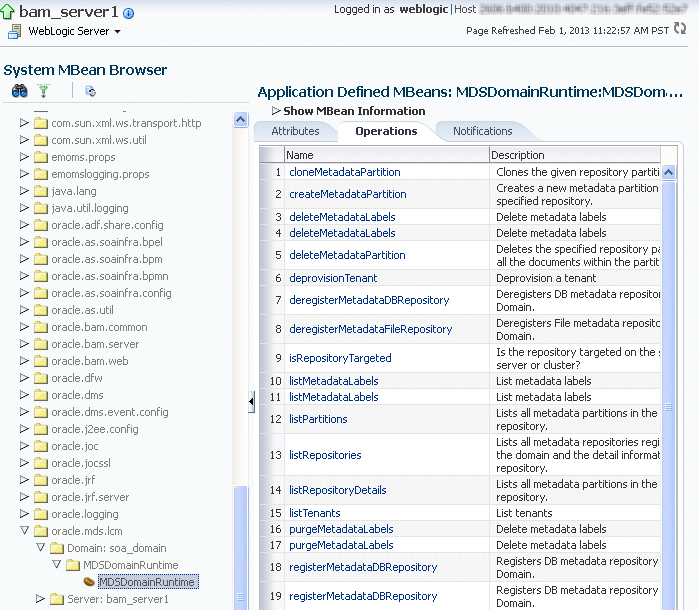
Task: Collapse the Domain: soa_domain node
Action: tap(40, 548)
